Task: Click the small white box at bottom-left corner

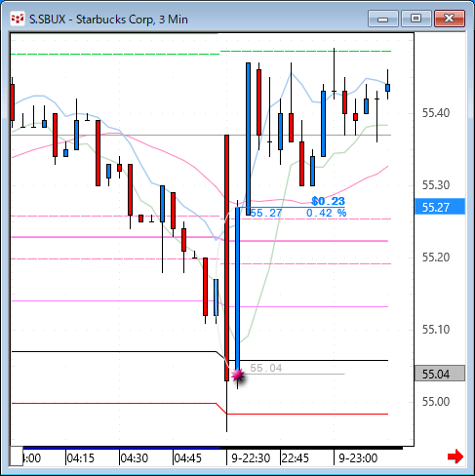Action: [17, 456]
